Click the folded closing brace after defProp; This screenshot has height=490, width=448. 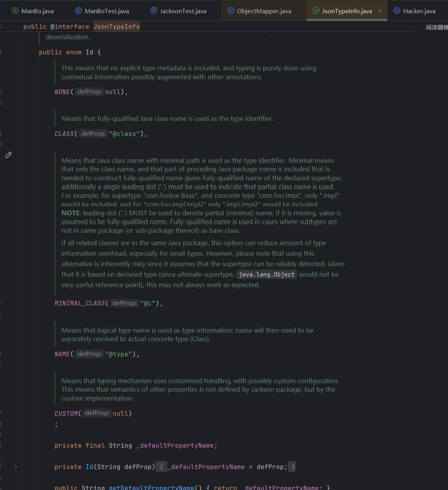click(x=293, y=467)
